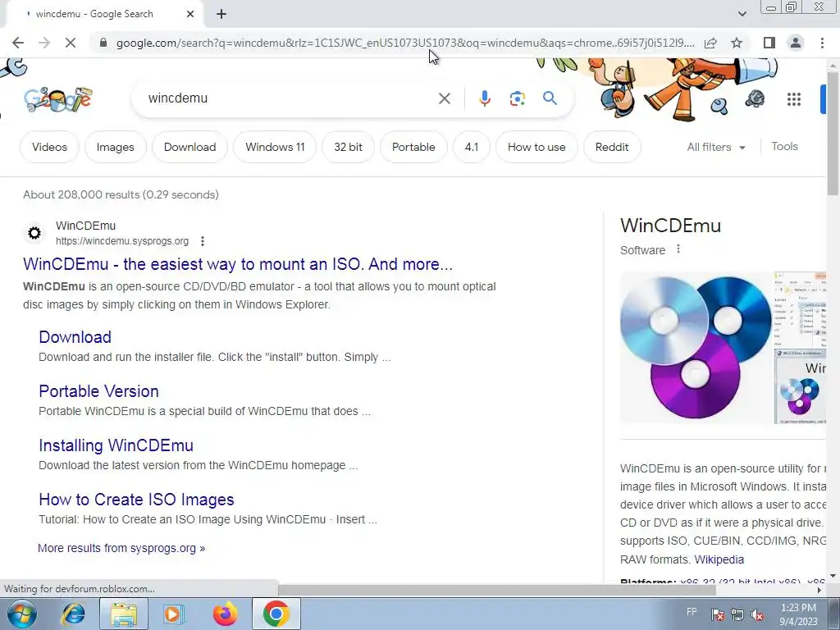Launch Internet Explorer from taskbar

click(x=73, y=614)
